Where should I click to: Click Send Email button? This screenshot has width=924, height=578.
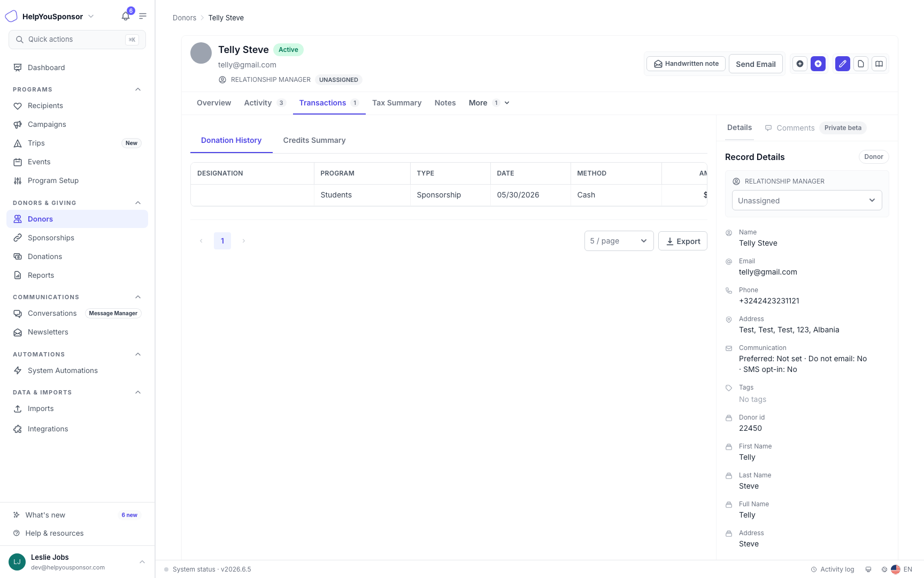pyautogui.click(x=756, y=64)
